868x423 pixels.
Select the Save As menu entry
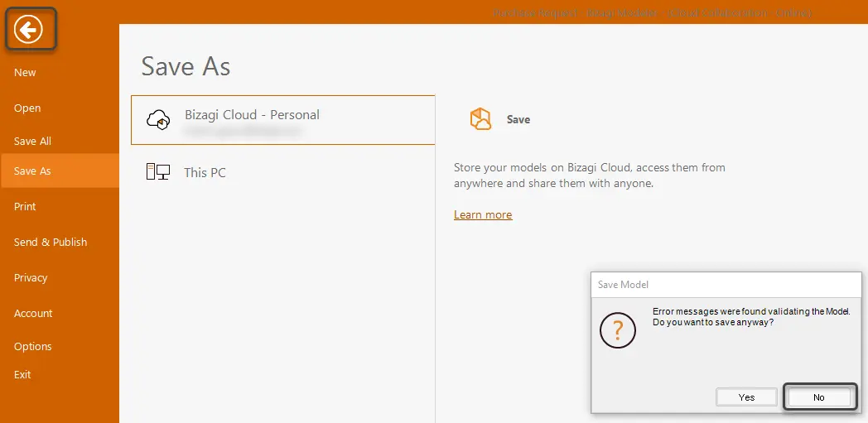[60, 171]
